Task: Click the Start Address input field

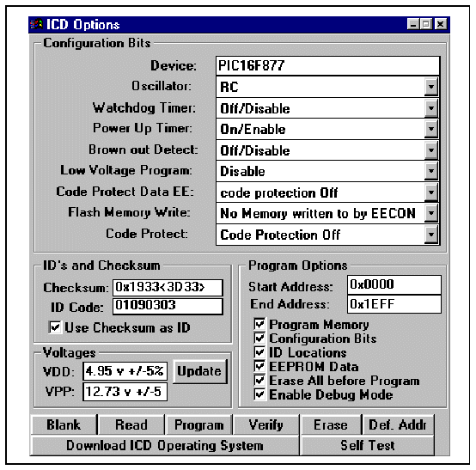Action: pos(394,284)
